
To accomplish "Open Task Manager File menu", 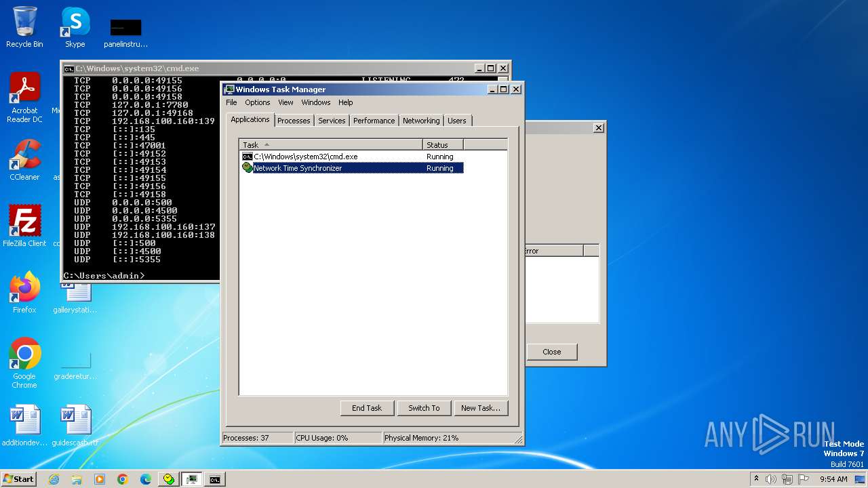I will (x=231, y=102).
